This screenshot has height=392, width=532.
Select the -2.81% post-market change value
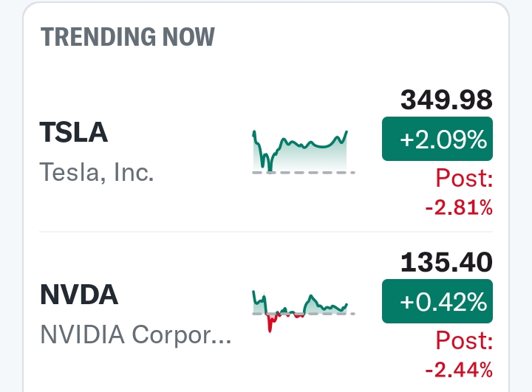pyautogui.click(x=458, y=208)
